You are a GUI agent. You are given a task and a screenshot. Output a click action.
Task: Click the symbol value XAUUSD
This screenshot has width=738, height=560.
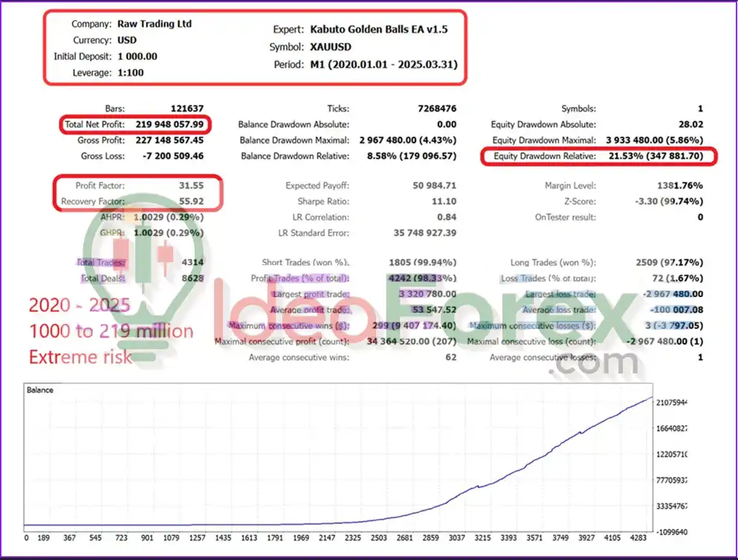pyautogui.click(x=331, y=47)
